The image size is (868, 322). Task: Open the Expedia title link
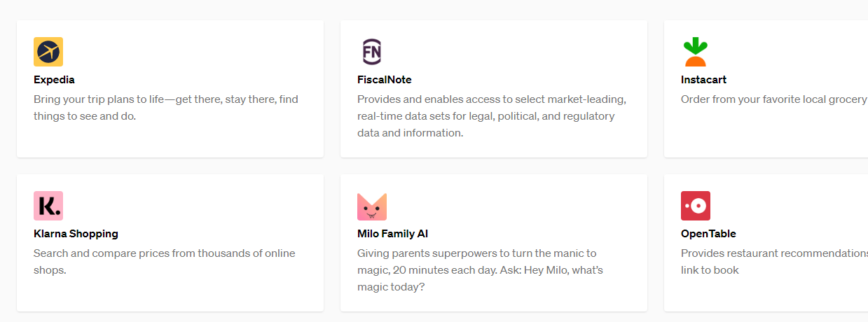(x=54, y=80)
